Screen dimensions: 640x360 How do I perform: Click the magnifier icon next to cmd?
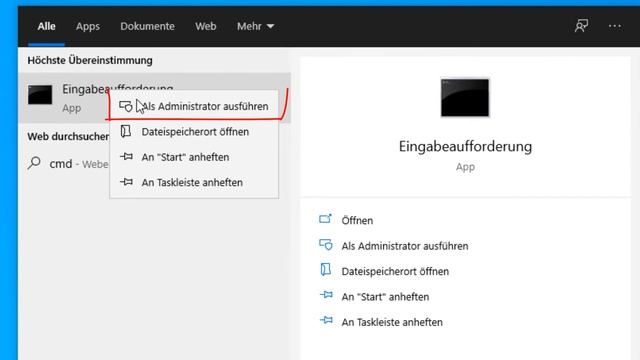(x=34, y=163)
